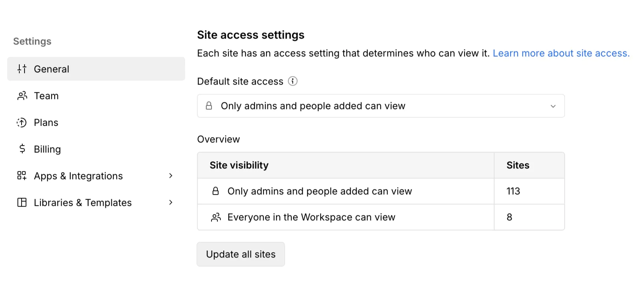Expand Libraries & Templates using its chevron
644x299 pixels.
(x=171, y=203)
